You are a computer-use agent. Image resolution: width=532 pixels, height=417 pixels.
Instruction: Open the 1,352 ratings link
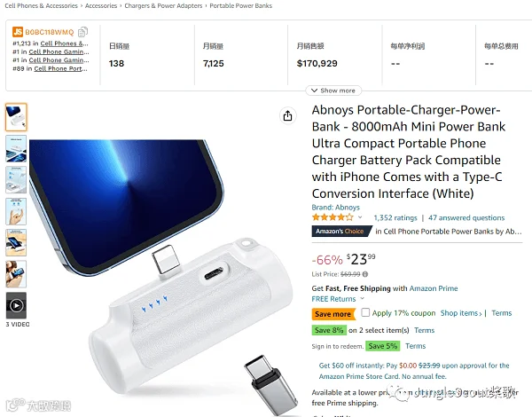point(395,217)
